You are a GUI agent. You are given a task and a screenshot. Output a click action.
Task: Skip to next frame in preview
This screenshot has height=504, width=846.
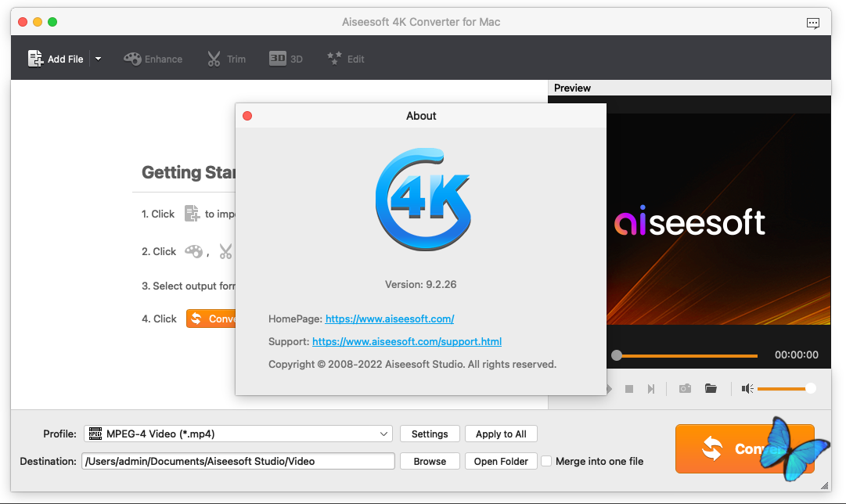pos(650,388)
